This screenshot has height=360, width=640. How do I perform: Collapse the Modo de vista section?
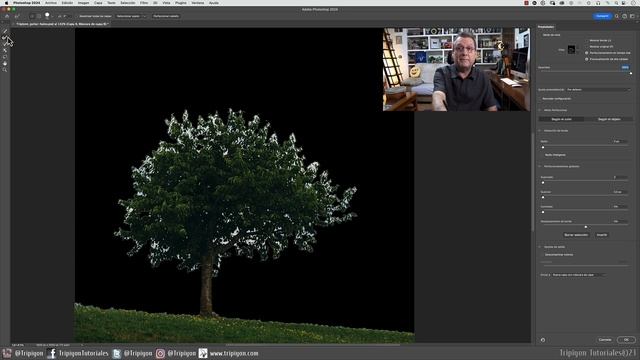(540, 35)
